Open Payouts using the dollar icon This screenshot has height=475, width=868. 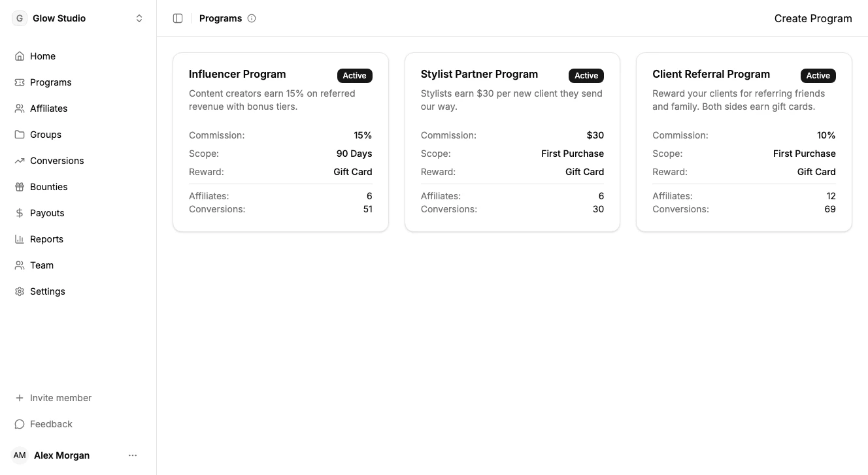coord(19,213)
